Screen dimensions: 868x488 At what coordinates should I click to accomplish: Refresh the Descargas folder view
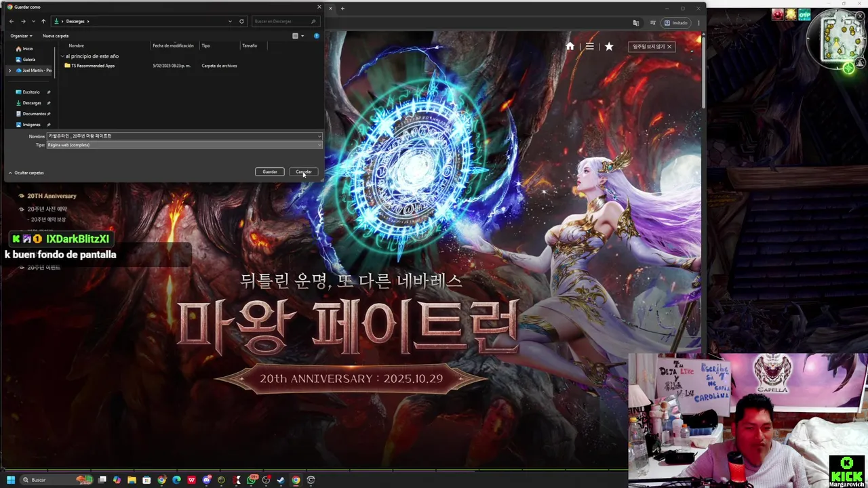(241, 21)
